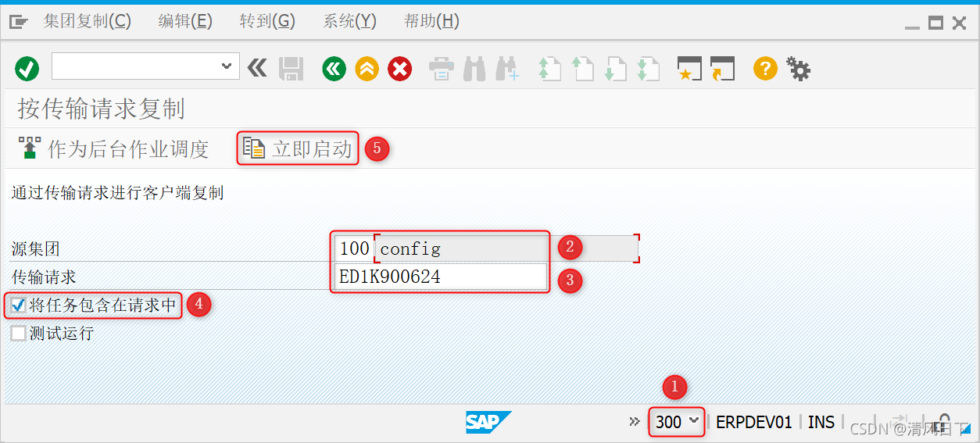Click the green Back button
Image resolution: width=980 pixels, height=443 pixels.
[x=334, y=69]
